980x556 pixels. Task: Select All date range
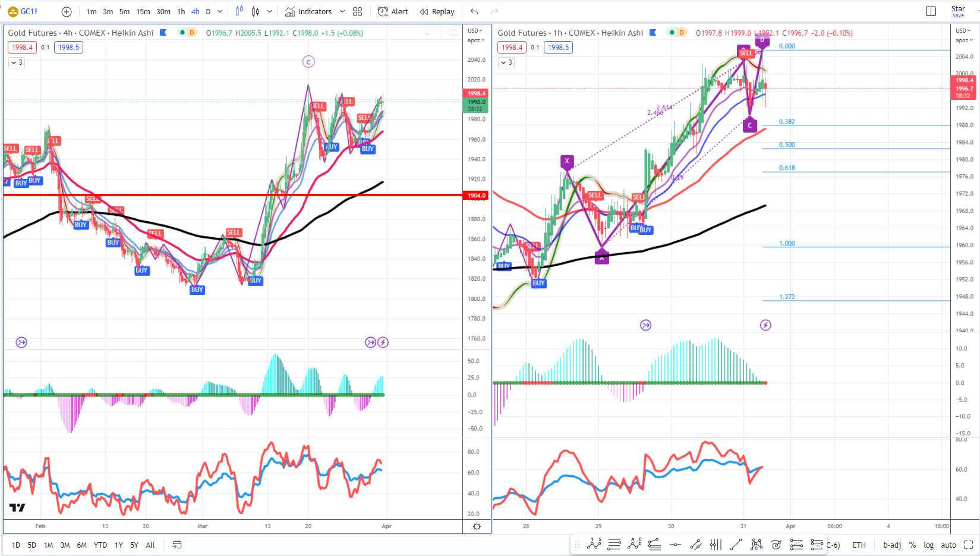point(150,545)
